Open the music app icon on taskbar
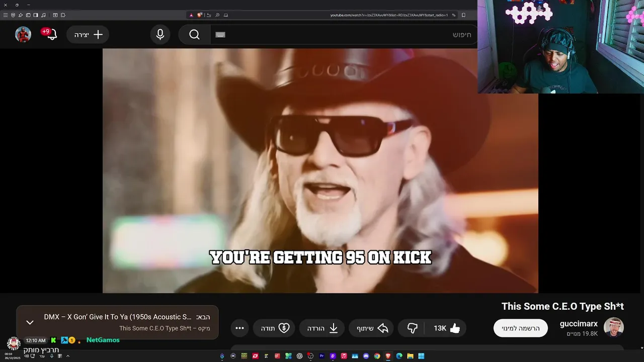 (x=344, y=356)
